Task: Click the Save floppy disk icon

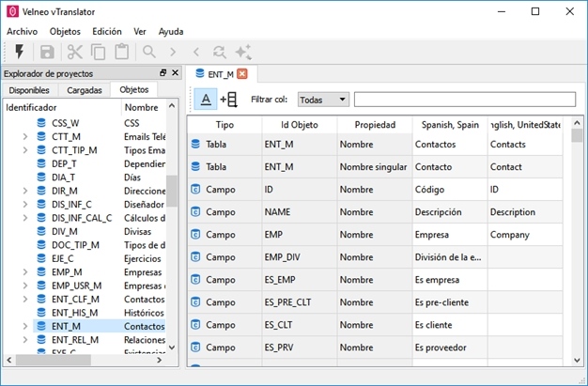Action: (47, 53)
